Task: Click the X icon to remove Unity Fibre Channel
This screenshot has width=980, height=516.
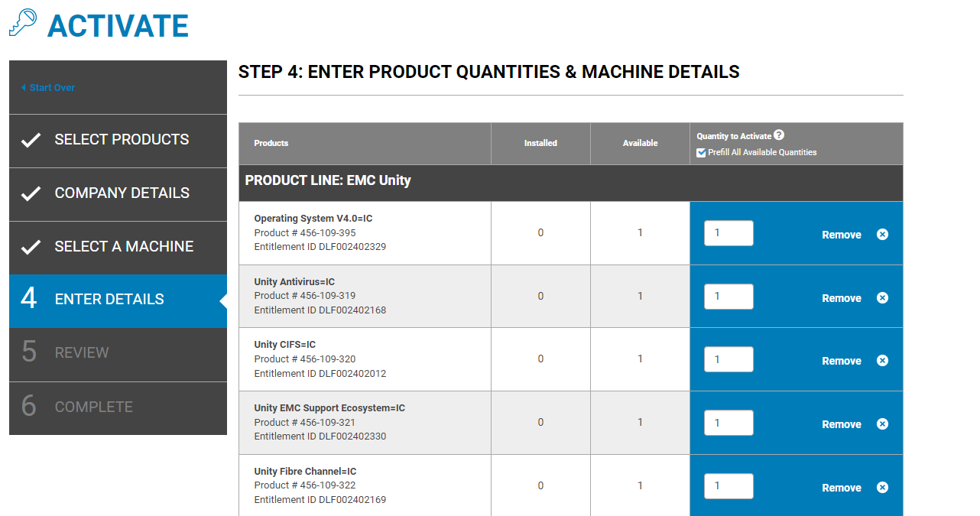Action: [882, 487]
